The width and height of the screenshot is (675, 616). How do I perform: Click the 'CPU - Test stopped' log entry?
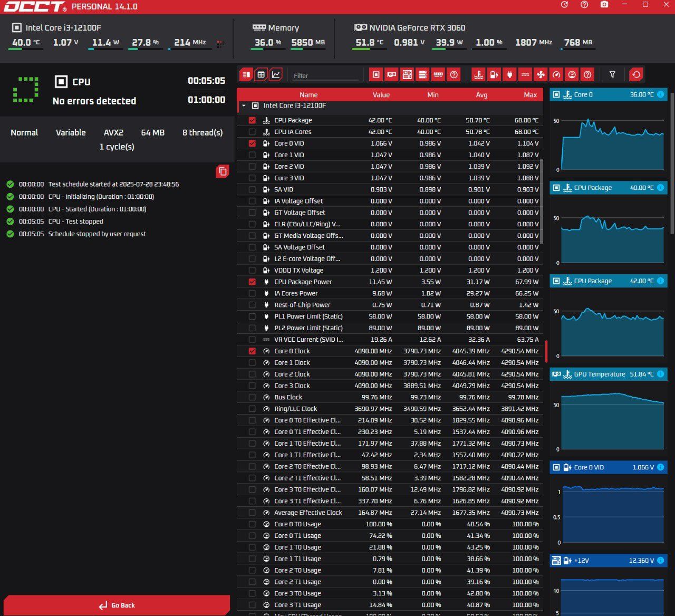[75, 222]
